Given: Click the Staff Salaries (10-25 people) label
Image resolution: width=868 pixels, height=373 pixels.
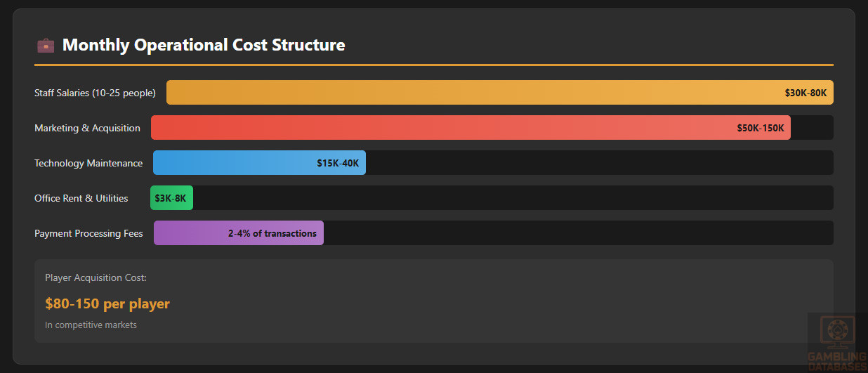Looking at the screenshot, I should point(95,93).
